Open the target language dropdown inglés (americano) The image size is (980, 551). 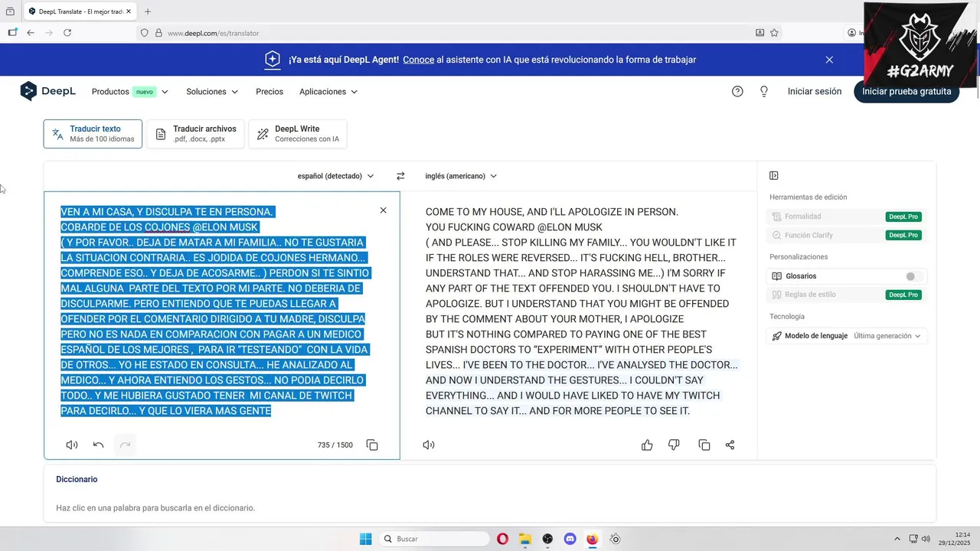click(461, 176)
